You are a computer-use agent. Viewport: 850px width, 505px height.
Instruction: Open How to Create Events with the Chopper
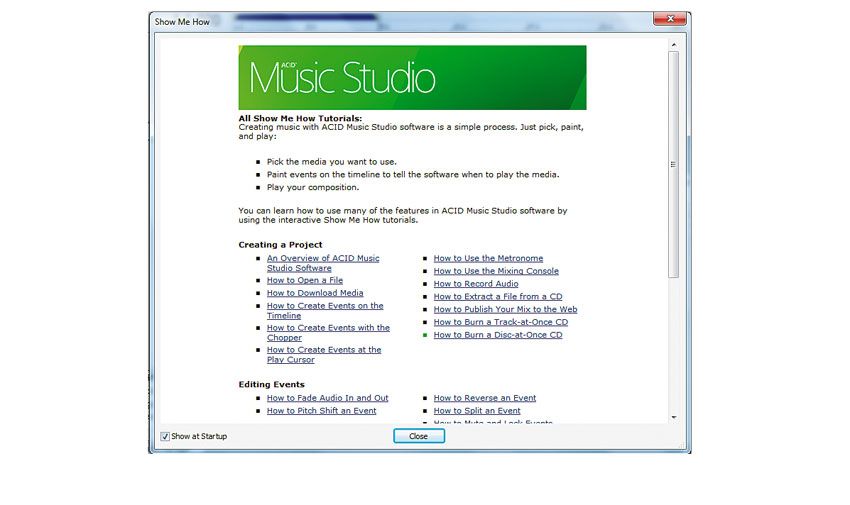pos(328,333)
